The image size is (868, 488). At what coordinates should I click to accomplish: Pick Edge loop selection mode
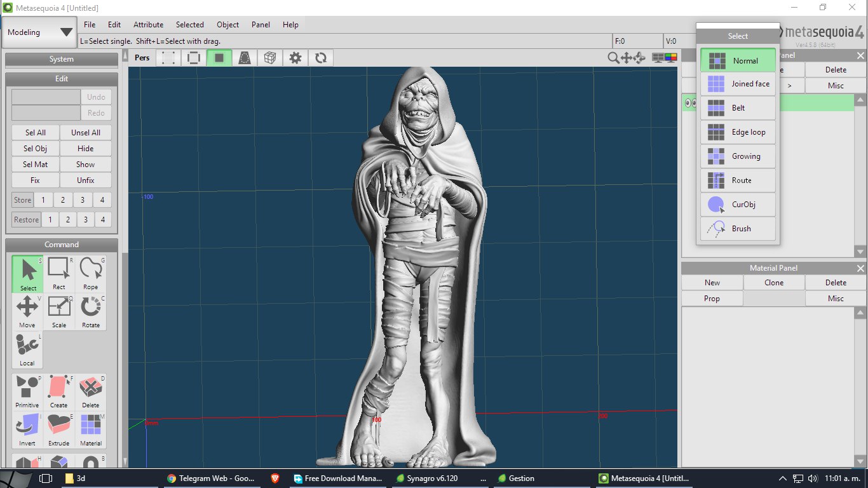click(738, 132)
